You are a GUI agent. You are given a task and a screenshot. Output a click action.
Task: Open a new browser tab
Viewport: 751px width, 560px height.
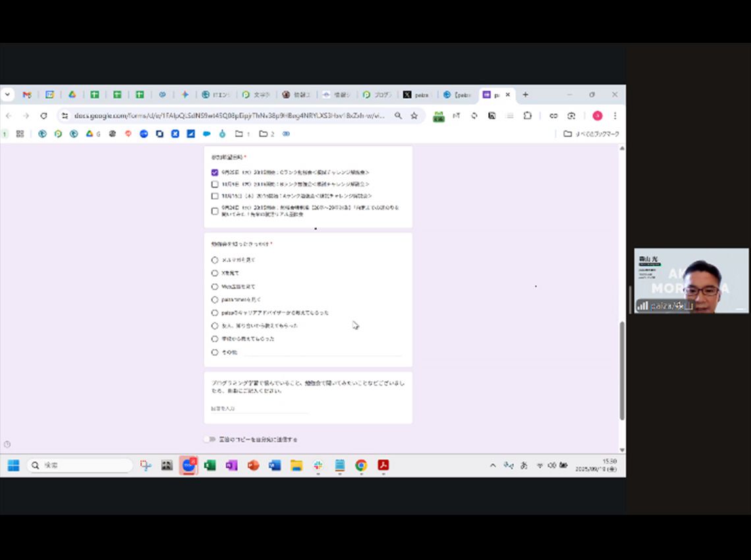click(525, 95)
